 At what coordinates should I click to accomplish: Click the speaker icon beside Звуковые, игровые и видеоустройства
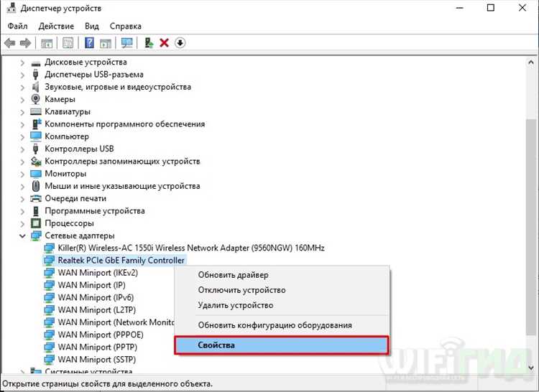[35, 87]
